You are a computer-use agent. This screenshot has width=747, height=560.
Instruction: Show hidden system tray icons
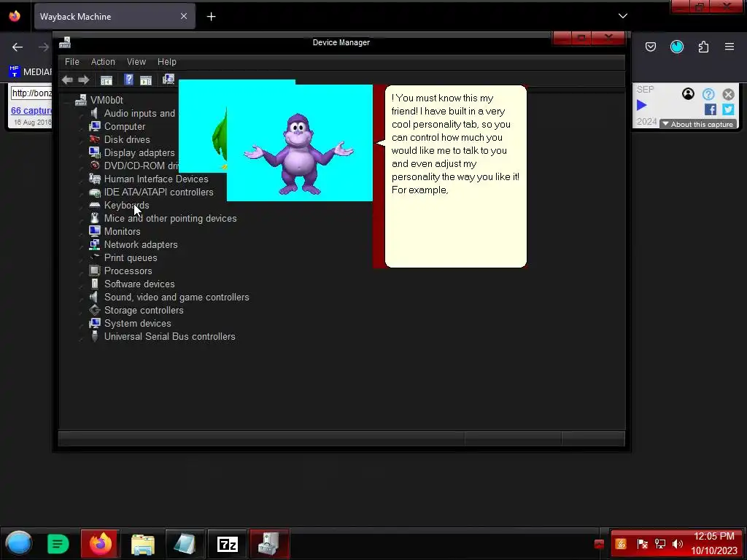pos(600,544)
